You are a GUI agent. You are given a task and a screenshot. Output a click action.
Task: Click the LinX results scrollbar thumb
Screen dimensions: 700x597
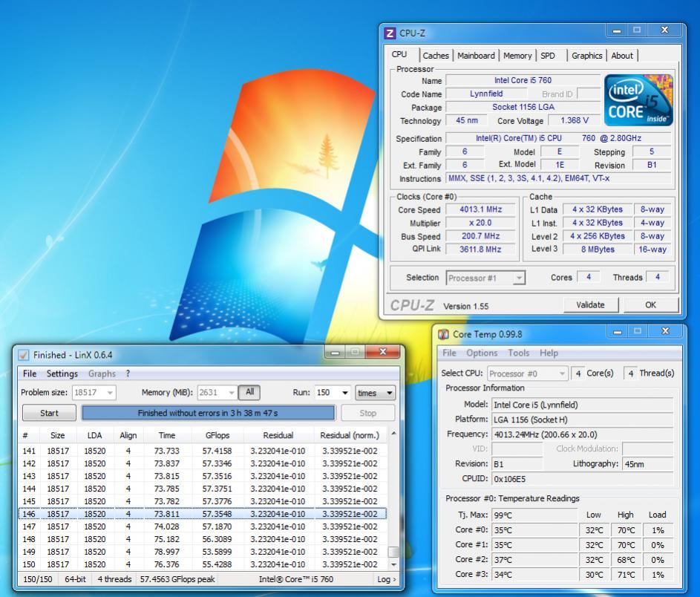click(393, 552)
